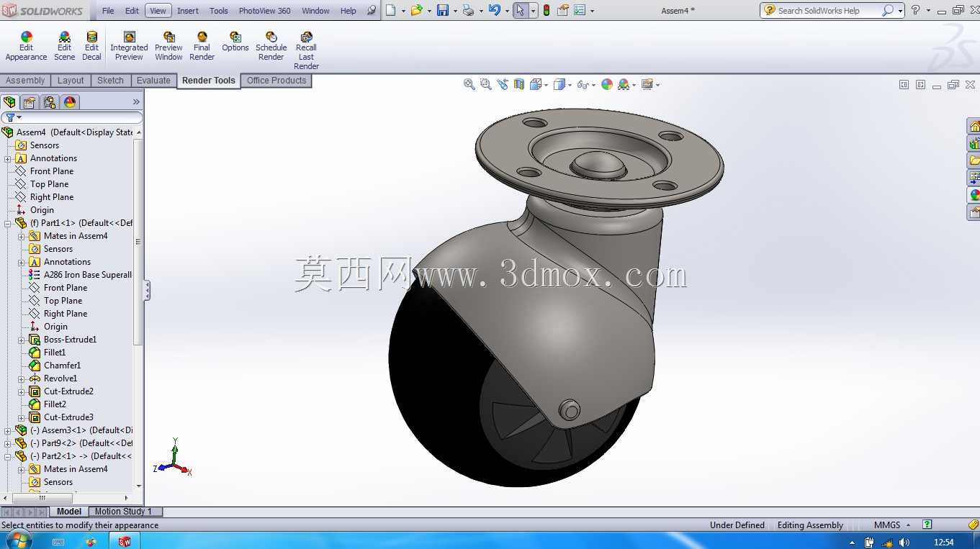Switch to the Evaluate tab

click(x=153, y=81)
